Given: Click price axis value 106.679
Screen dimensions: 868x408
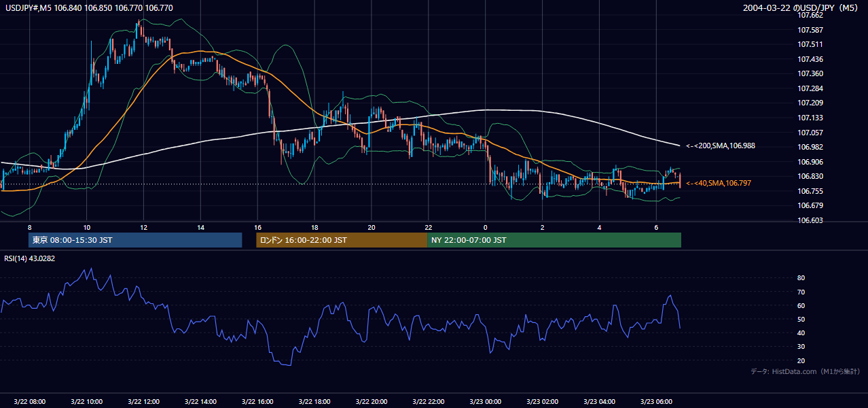Looking at the screenshot, I should click(811, 205).
